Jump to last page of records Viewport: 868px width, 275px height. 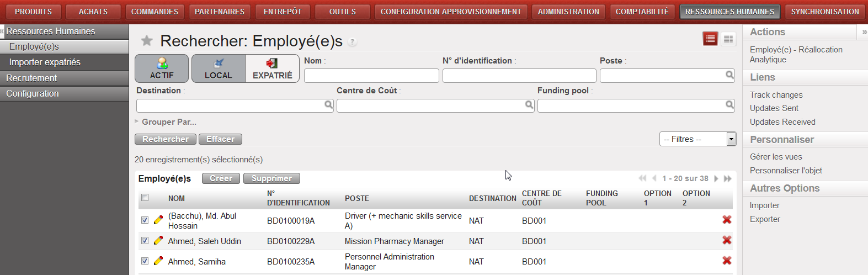pyautogui.click(x=728, y=178)
